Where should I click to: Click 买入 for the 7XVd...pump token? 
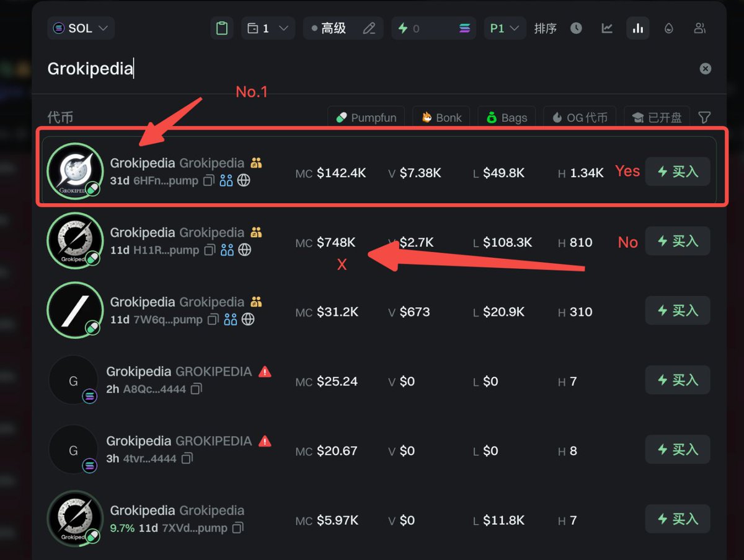678,518
